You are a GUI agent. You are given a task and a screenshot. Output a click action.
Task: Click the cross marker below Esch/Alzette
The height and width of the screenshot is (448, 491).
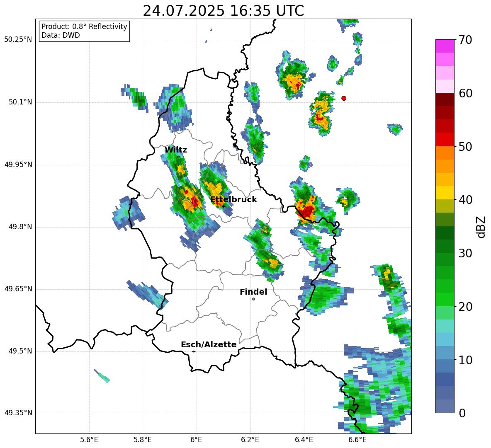coord(194,351)
